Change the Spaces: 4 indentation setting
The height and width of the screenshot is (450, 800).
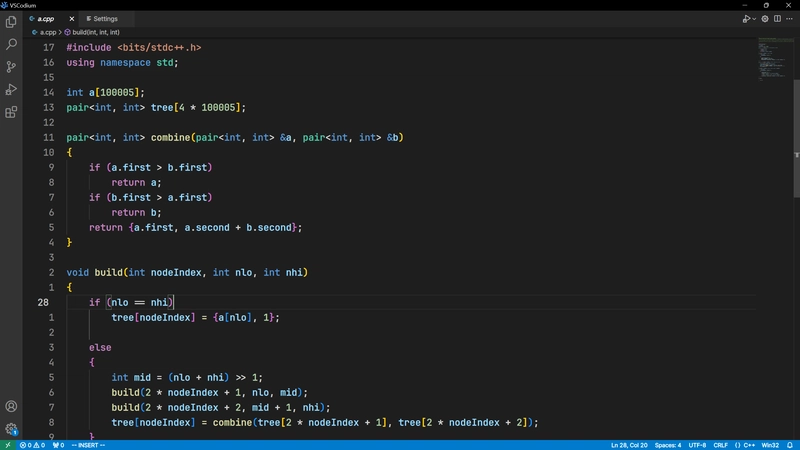pyautogui.click(x=668, y=445)
